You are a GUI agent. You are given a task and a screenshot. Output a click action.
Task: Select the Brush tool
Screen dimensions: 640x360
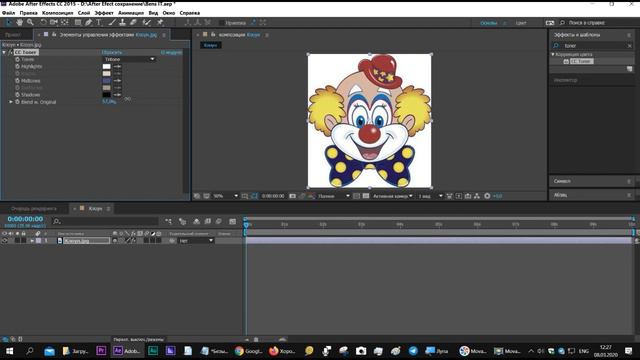click(x=112, y=22)
